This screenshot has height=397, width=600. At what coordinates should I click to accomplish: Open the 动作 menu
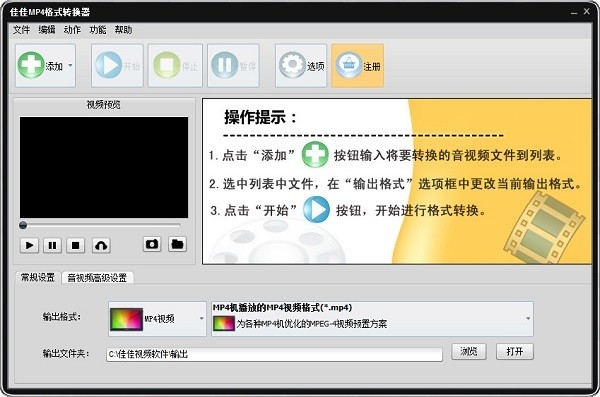click(x=72, y=30)
